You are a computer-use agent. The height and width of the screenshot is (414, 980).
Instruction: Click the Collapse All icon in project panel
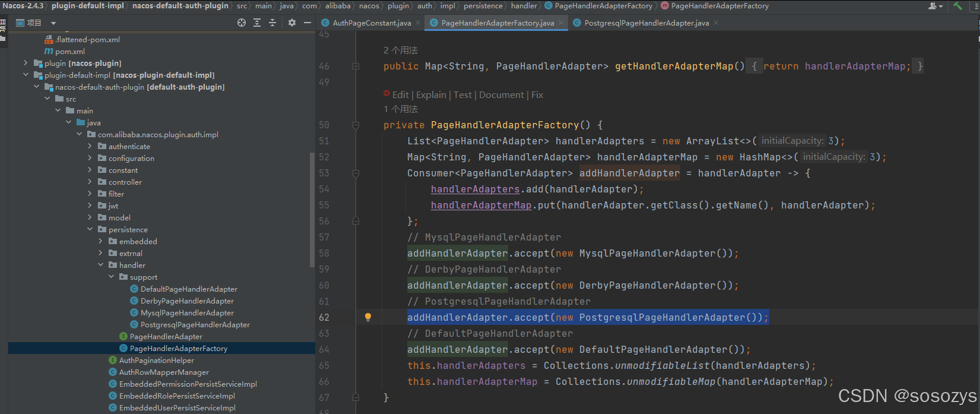[272, 23]
